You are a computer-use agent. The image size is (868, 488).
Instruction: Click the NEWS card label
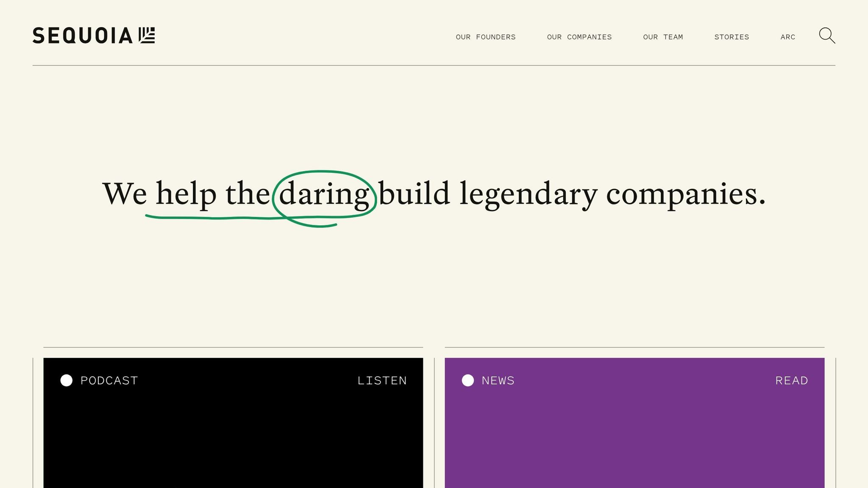coord(498,380)
